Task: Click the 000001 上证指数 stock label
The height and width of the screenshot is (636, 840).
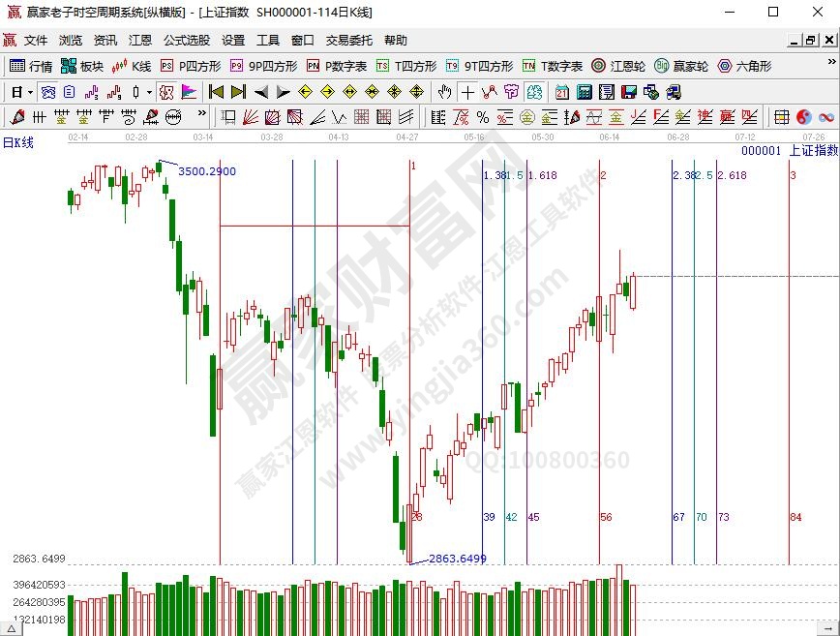Action: click(x=789, y=151)
